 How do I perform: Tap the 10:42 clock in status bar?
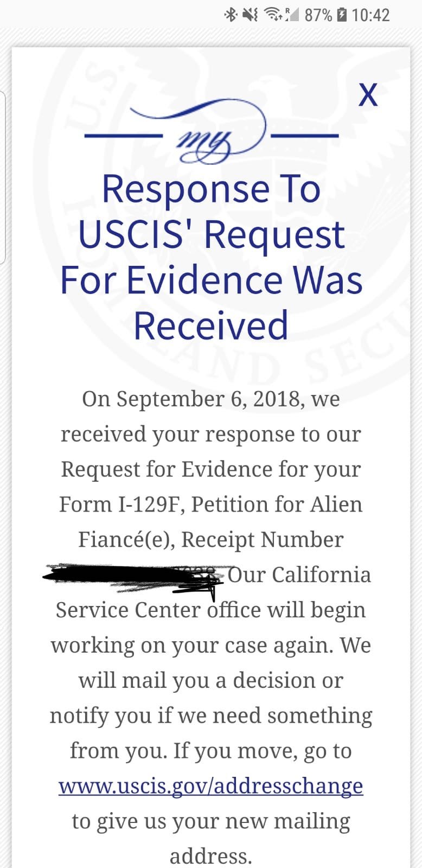[x=370, y=15]
